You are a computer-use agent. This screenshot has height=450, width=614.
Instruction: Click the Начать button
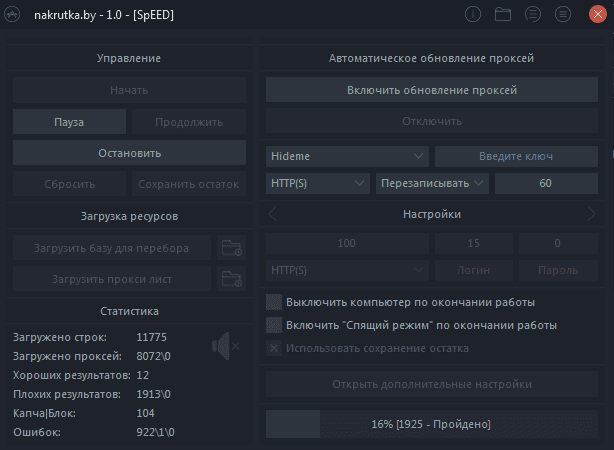[129, 90]
